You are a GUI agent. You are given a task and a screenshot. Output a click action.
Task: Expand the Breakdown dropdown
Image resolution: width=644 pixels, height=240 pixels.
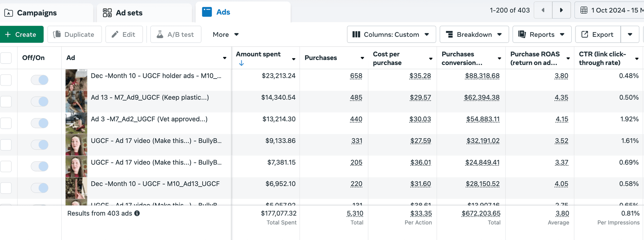[474, 35]
